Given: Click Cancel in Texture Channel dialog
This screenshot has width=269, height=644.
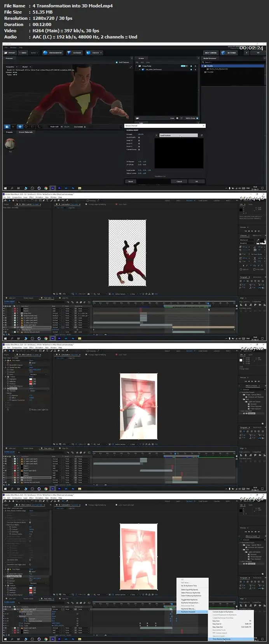Looking at the screenshot, I should (x=179, y=181).
